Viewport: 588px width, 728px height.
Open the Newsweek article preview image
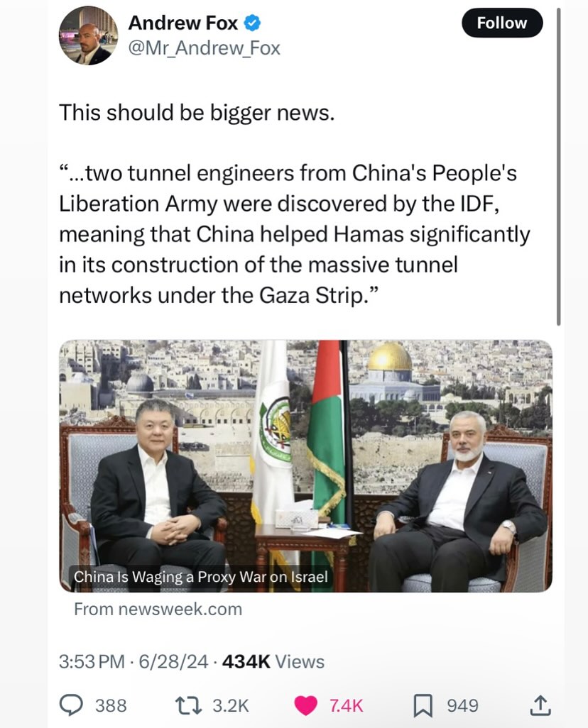click(306, 465)
